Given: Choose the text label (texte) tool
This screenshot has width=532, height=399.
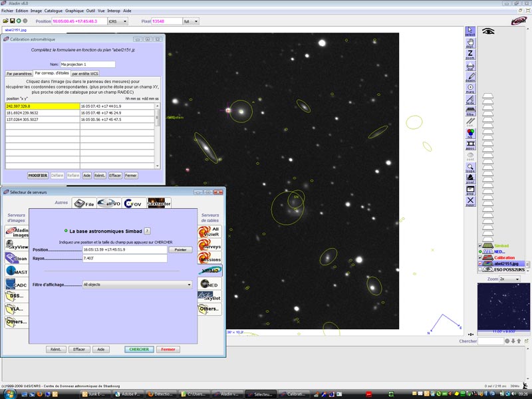Looking at the screenshot, I should click(470, 99).
